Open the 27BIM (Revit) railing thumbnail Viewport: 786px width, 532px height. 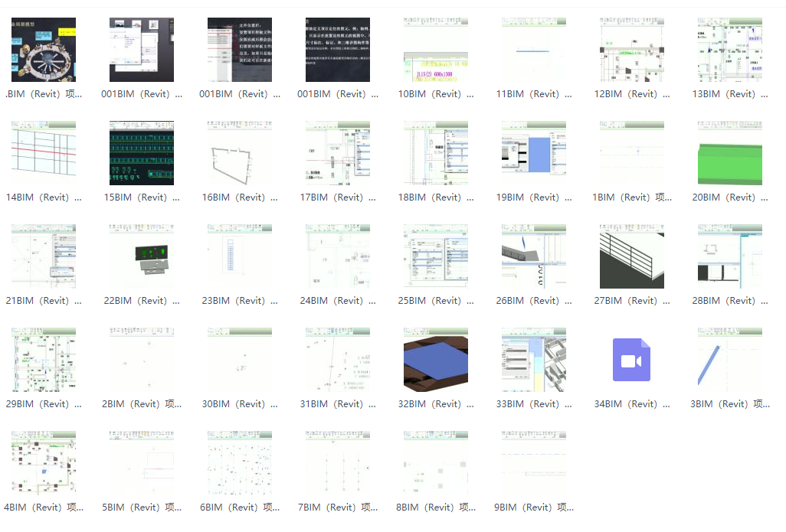[x=631, y=256]
